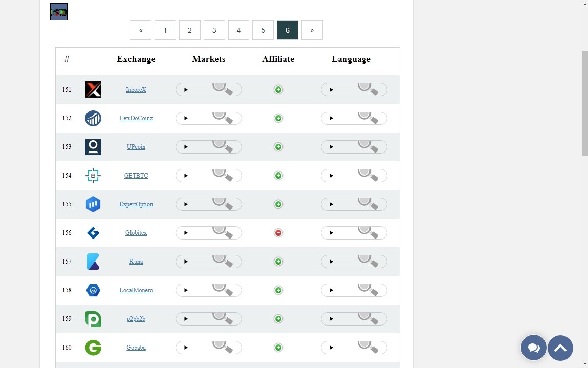Open the LocalMonero exchange link
The image size is (588, 368).
(136, 290)
